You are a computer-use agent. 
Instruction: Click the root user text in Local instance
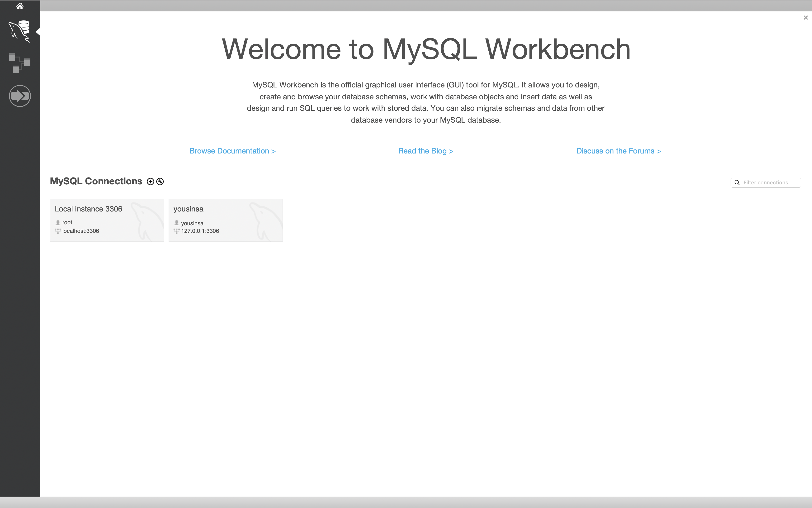pyautogui.click(x=67, y=222)
